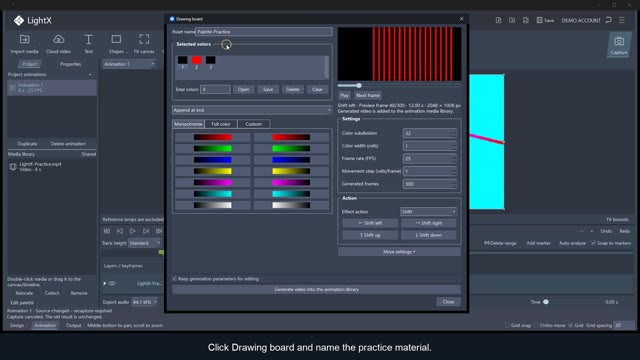Click the Generated frames value field

click(x=429, y=184)
